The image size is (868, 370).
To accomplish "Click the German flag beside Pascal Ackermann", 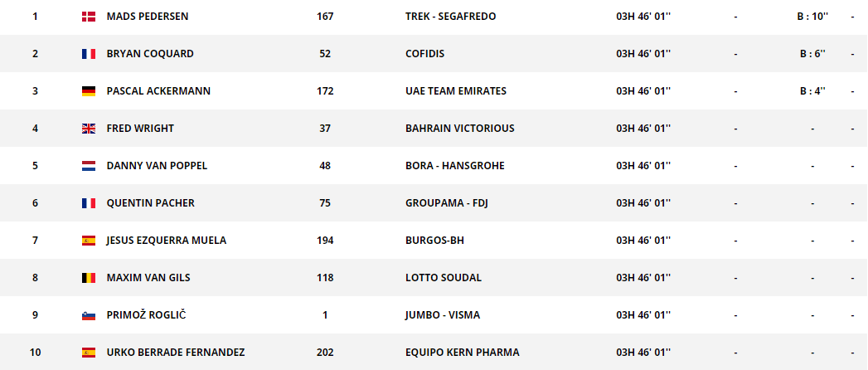I will 89,91.
